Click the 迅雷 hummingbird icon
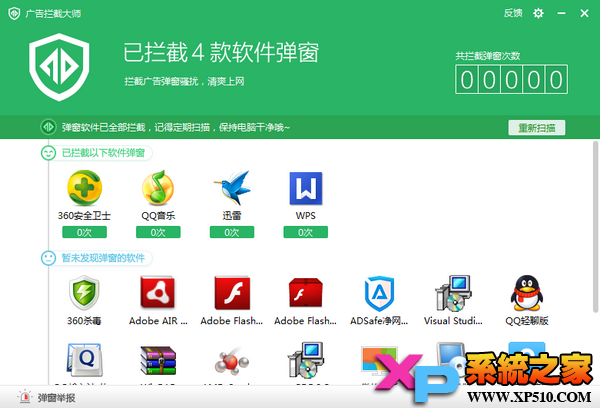600x408 pixels. (x=232, y=188)
